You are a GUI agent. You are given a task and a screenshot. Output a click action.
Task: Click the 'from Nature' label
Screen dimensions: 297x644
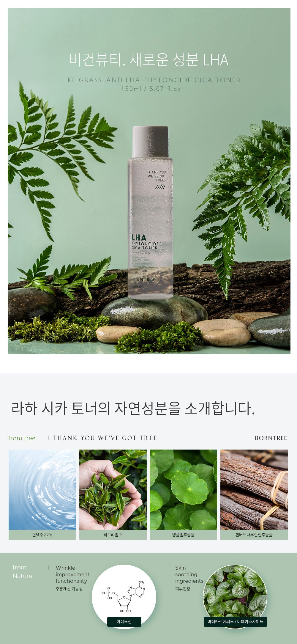click(x=22, y=571)
